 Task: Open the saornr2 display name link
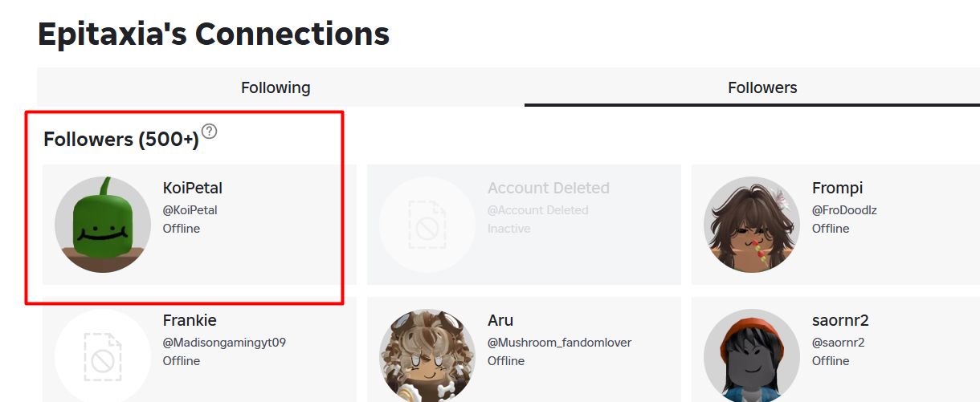(840, 321)
